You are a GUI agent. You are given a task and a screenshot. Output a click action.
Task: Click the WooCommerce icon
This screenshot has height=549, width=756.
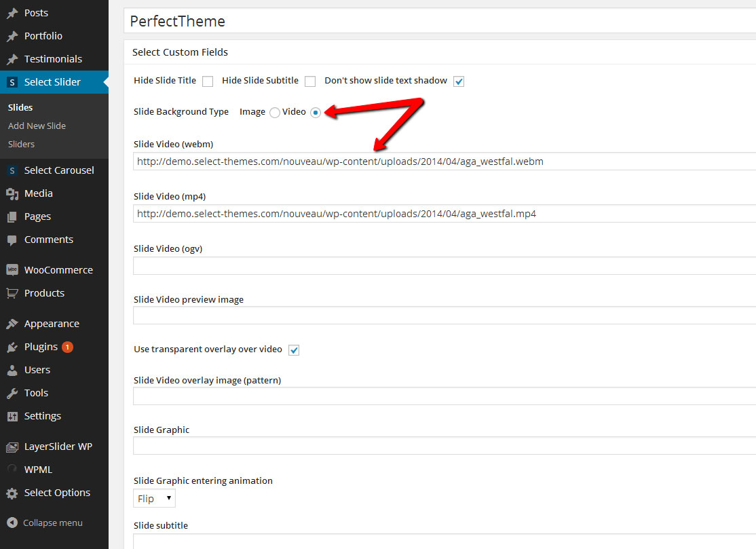(x=12, y=270)
